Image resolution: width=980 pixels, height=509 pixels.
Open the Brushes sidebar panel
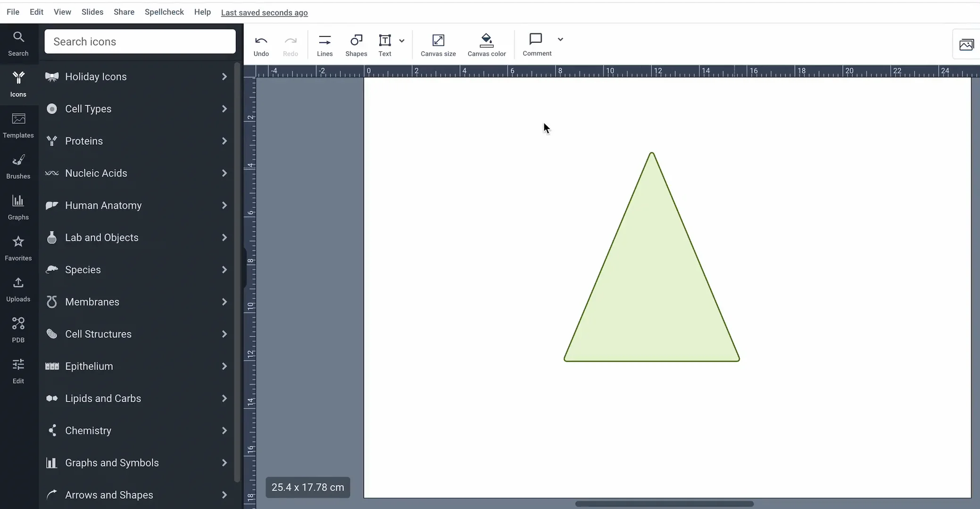click(x=18, y=166)
